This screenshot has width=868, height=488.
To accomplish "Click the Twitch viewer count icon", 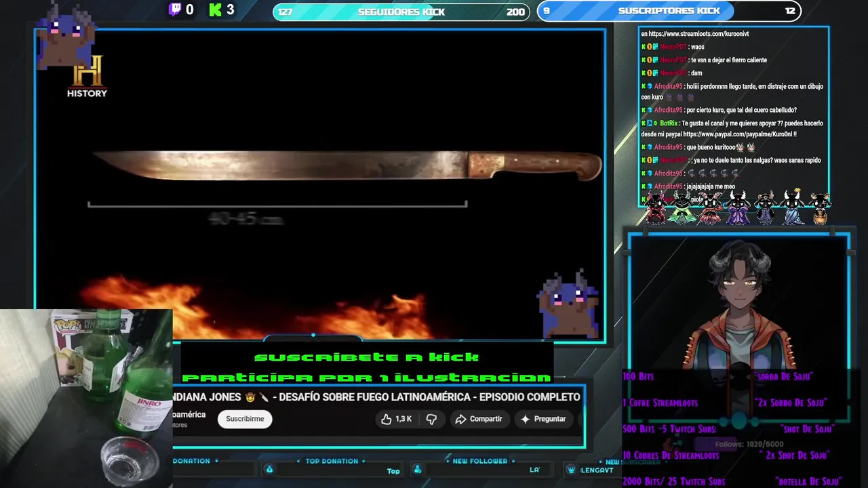I will [175, 9].
